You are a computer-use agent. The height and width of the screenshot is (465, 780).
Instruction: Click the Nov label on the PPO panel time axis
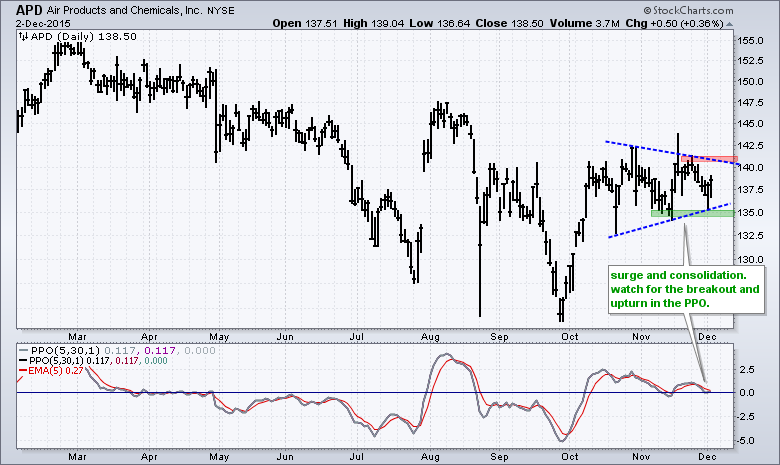click(x=641, y=457)
